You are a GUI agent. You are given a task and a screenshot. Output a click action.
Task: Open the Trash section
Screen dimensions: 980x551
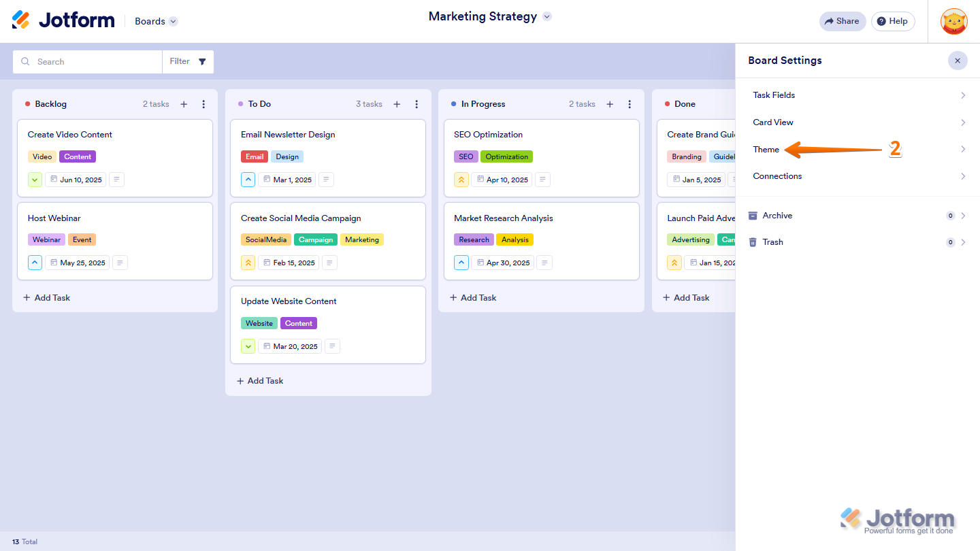857,242
